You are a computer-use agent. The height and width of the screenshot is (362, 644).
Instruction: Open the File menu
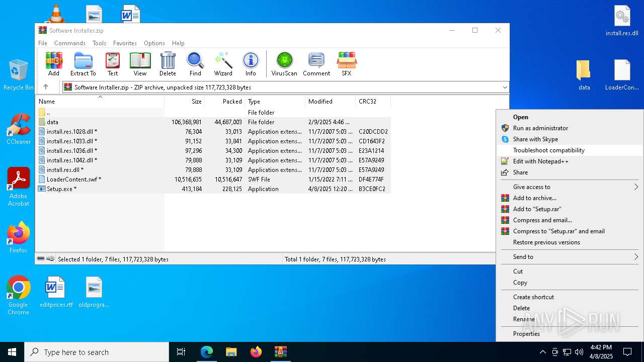(43, 43)
